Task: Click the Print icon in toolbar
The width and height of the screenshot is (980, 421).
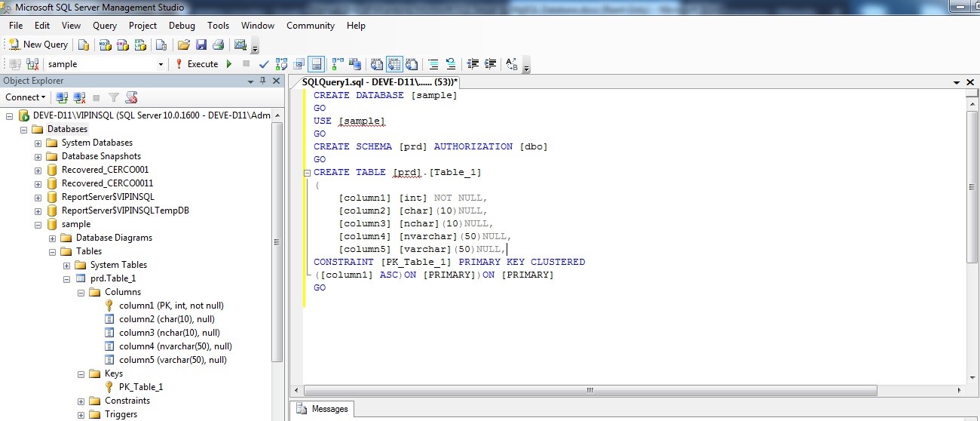Action: (x=218, y=45)
